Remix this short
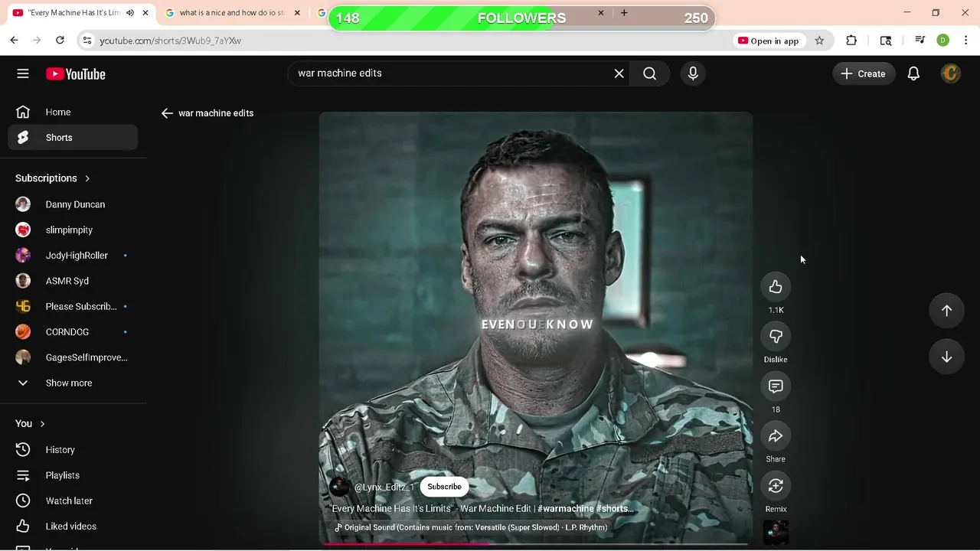 [x=776, y=486]
